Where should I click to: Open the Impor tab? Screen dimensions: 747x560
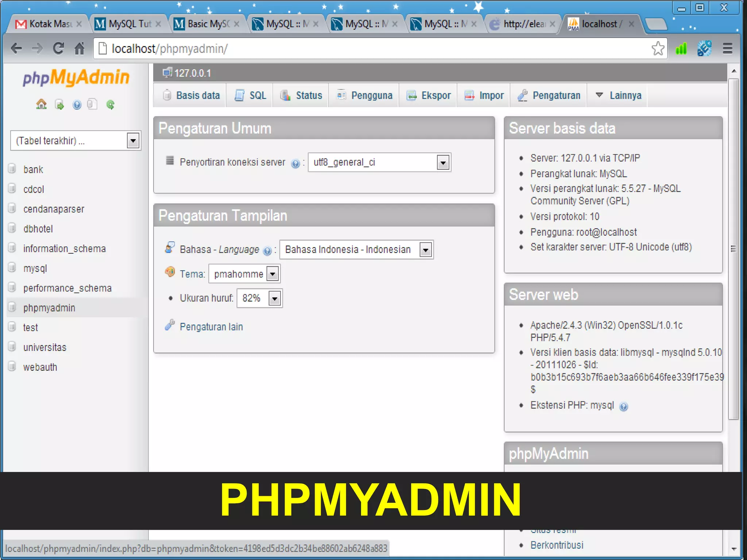484,96
